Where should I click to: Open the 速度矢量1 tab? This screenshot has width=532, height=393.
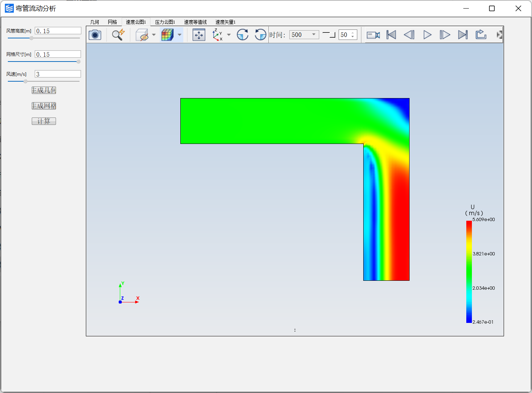tap(225, 22)
